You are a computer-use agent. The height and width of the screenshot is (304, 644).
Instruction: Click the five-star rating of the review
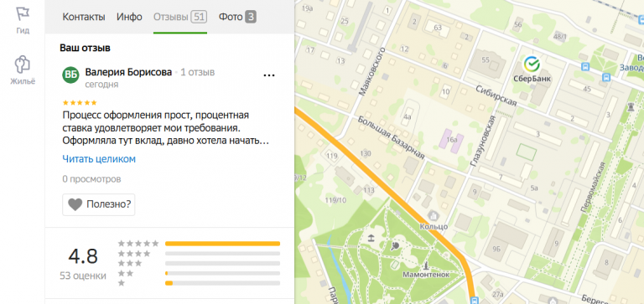[x=80, y=102]
